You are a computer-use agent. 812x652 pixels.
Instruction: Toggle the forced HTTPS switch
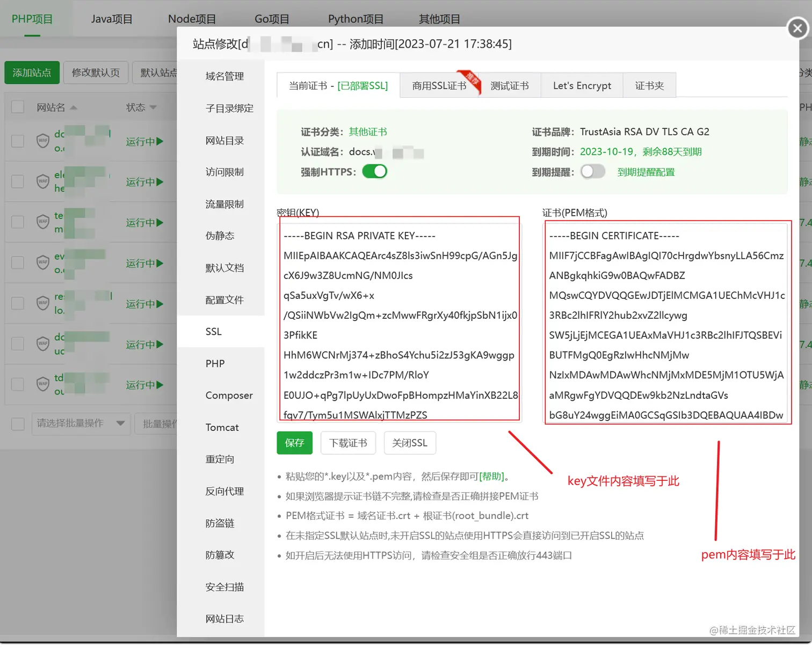click(375, 172)
